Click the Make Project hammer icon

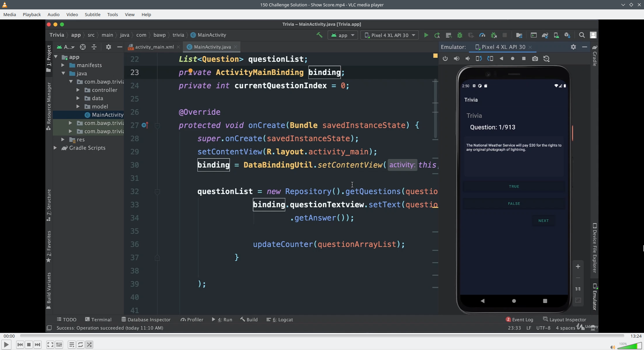point(319,35)
